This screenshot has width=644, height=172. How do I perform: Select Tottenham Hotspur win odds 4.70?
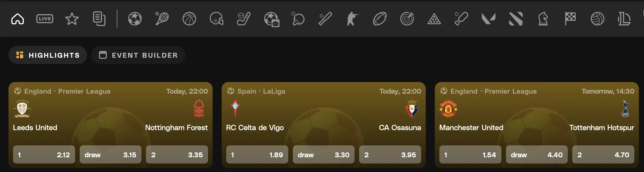coord(603,155)
